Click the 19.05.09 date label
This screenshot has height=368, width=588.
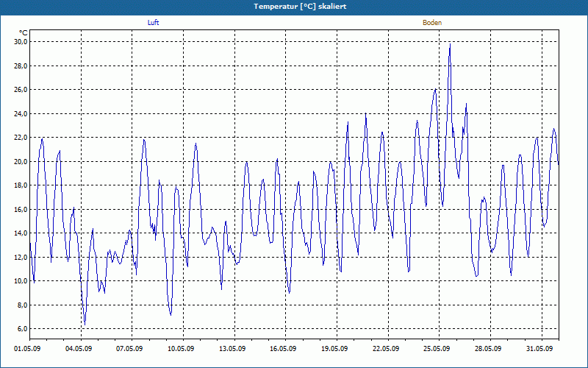[x=334, y=349]
